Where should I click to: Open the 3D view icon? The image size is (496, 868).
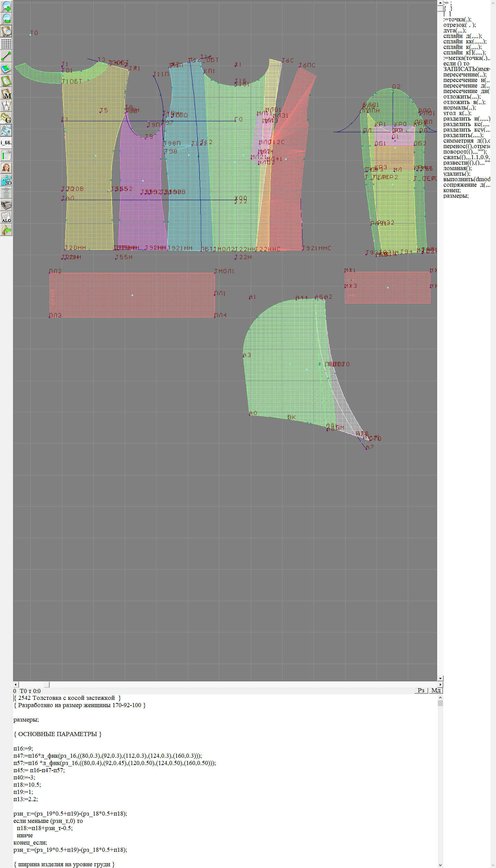pos(6,180)
